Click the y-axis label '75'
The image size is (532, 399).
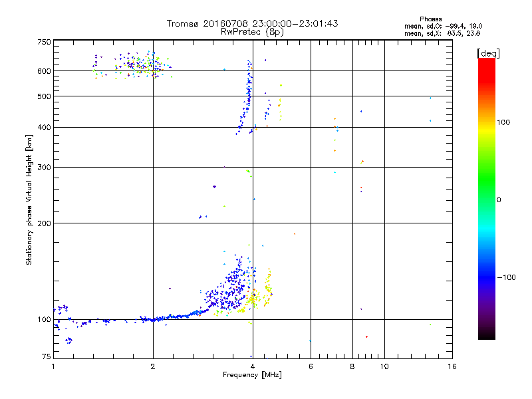tap(47, 356)
